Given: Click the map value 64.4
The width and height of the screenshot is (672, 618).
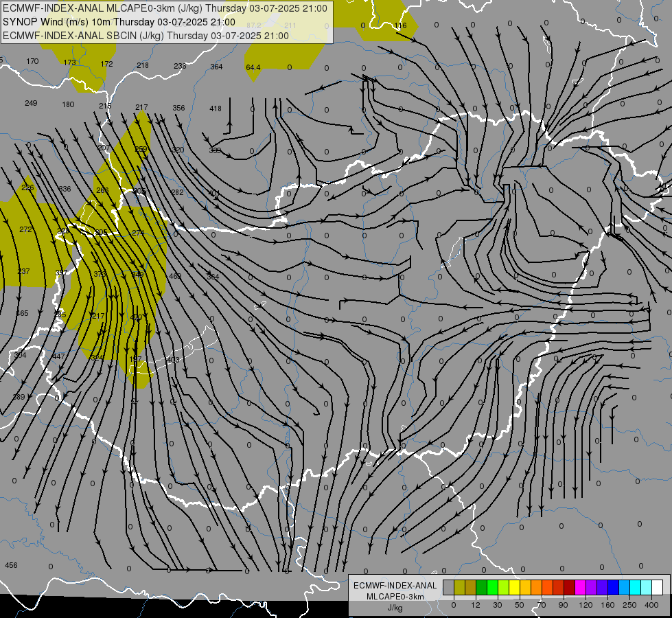Looking at the screenshot, I should coord(253,67).
